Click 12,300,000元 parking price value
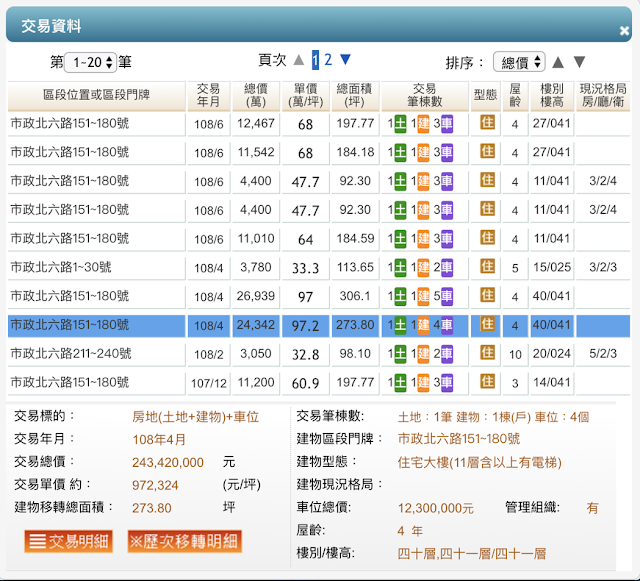The height and width of the screenshot is (581, 640). [x=436, y=508]
